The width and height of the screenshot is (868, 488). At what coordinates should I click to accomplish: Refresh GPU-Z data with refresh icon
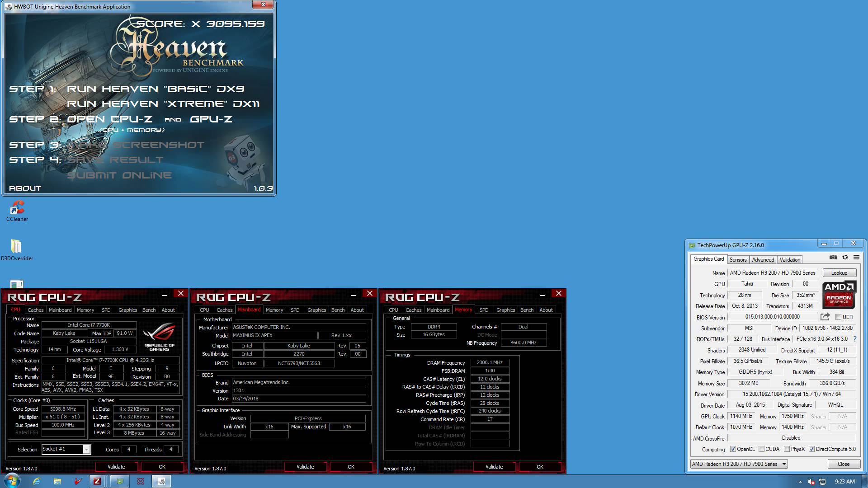tap(844, 258)
